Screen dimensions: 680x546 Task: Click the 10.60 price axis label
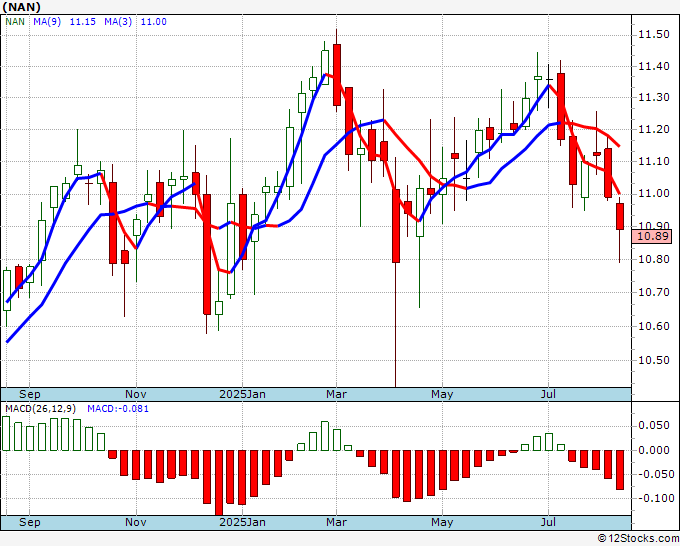tap(654, 326)
